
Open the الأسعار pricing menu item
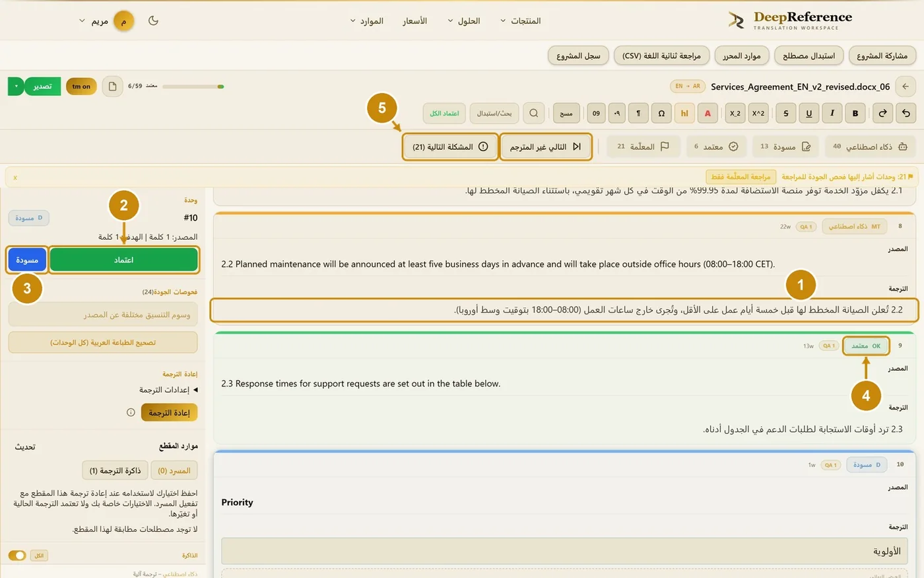pos(415,21)
